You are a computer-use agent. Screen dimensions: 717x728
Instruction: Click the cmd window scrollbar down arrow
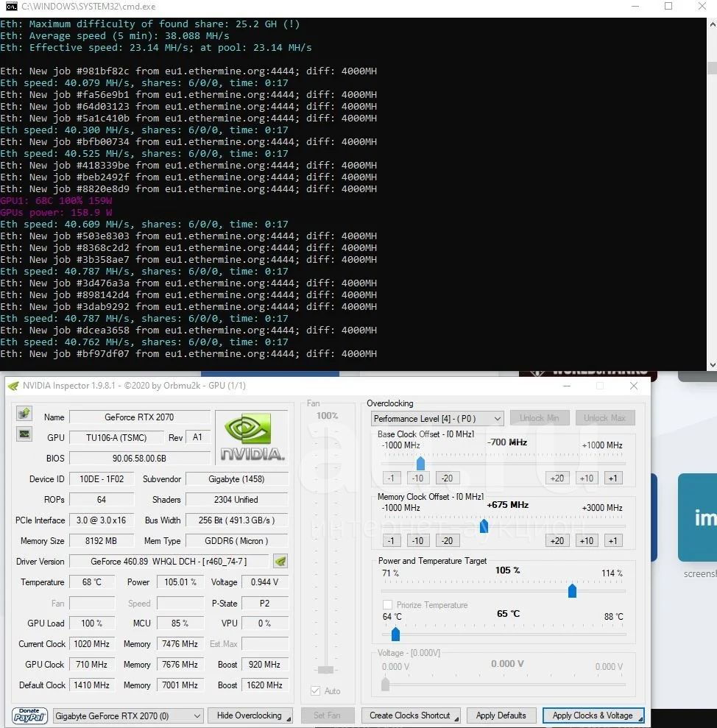pos(713,365)
